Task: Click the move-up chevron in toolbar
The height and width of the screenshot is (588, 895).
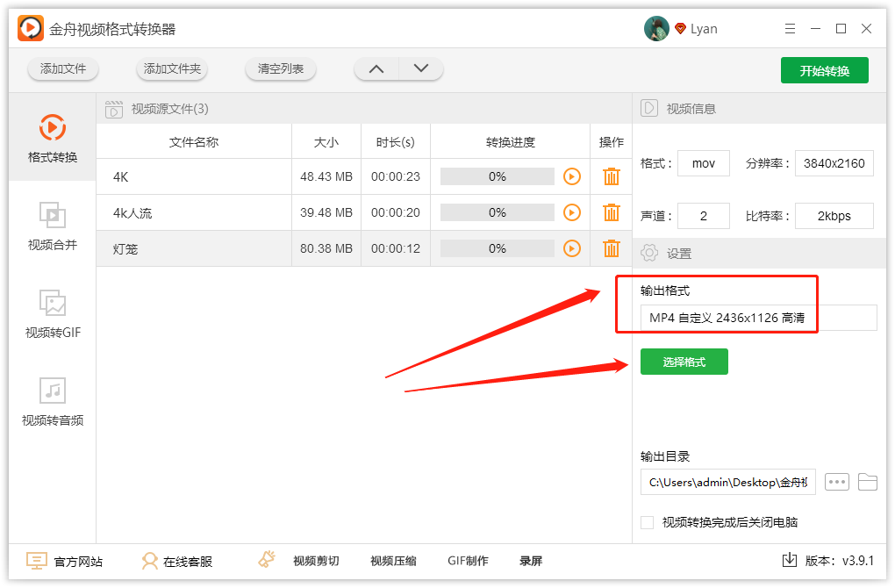Action: pyautogui.click(x=376, y=68)
